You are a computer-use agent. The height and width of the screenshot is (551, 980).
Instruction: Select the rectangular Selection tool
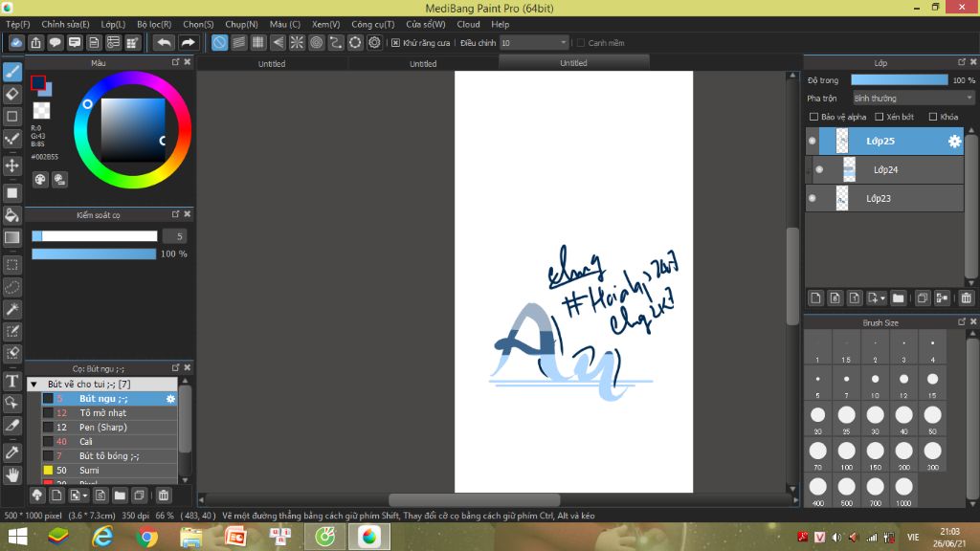click(x=12, y=265)
